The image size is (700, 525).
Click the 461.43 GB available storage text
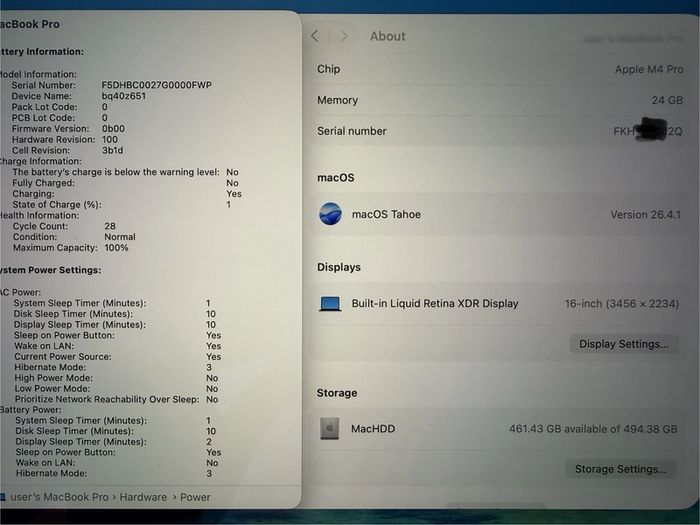click(593, 429)
